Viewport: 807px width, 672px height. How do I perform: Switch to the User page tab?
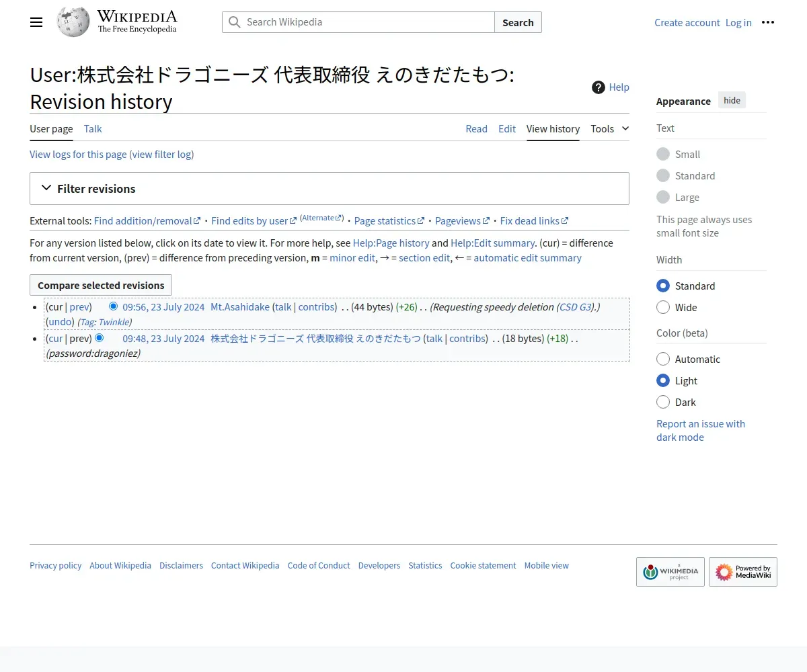[51, 128]
